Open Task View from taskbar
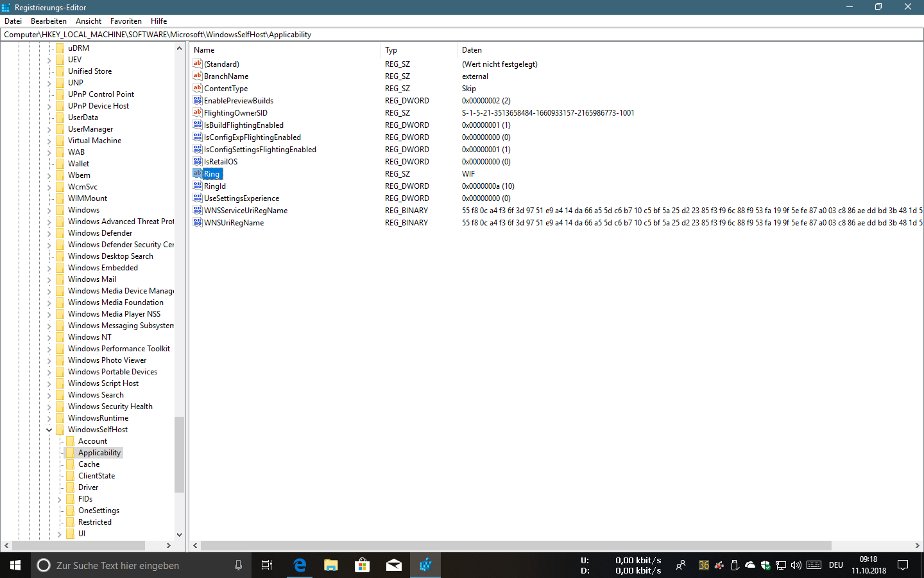This screenshot has height=578, width=924. [x=267, y=565]
